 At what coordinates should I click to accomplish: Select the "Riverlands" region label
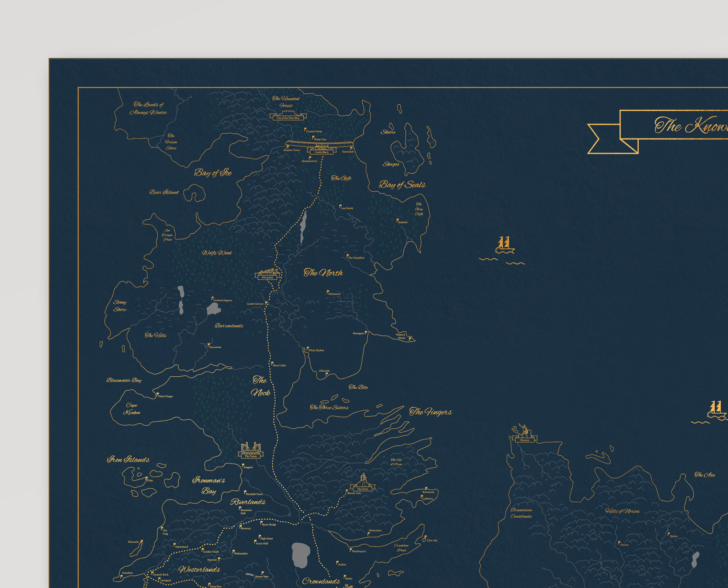tap(248, 502)
